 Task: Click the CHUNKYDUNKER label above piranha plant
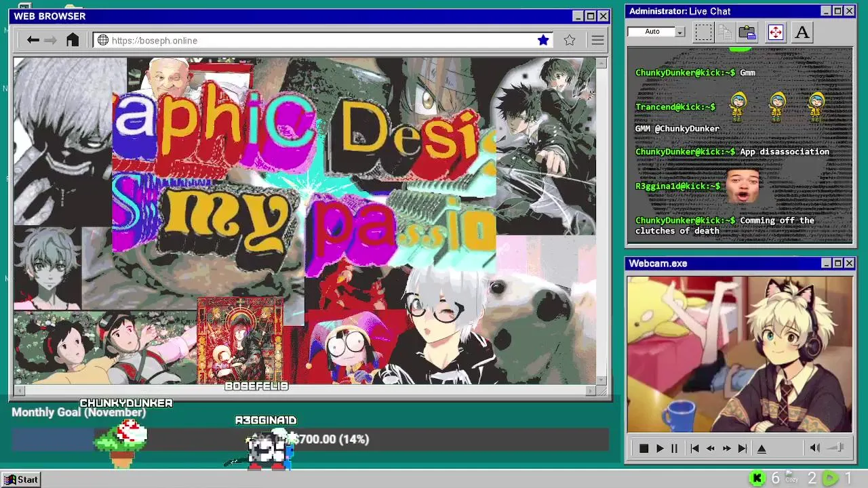coord(126,403)
